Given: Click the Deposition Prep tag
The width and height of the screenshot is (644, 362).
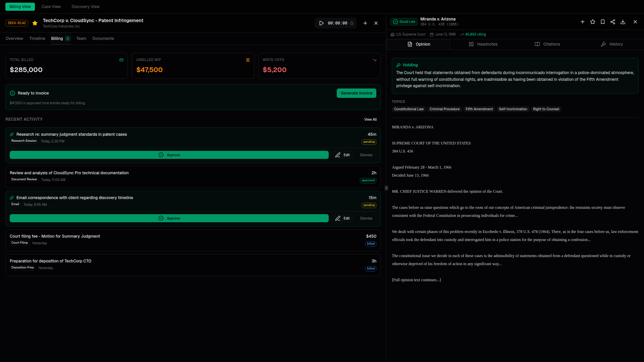Looking at the screenshot, I should coord(22,268).
